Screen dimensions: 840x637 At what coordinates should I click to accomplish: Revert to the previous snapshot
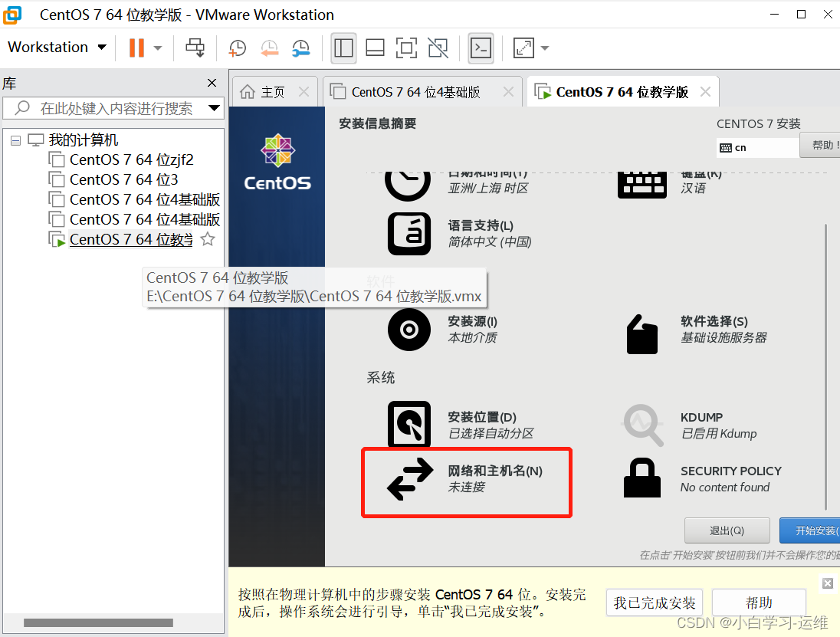pyautogui.click(x=270, y=48)
